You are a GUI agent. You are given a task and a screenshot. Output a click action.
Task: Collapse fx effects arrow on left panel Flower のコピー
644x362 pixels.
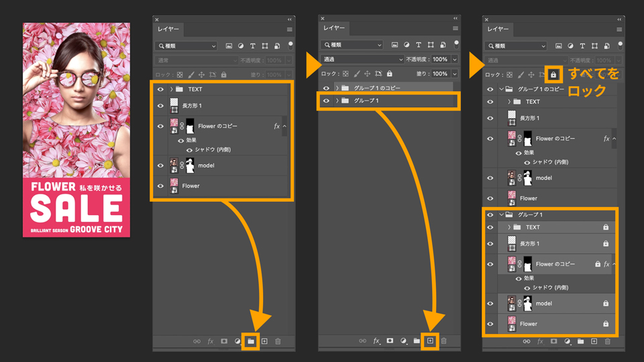(284, 126)
